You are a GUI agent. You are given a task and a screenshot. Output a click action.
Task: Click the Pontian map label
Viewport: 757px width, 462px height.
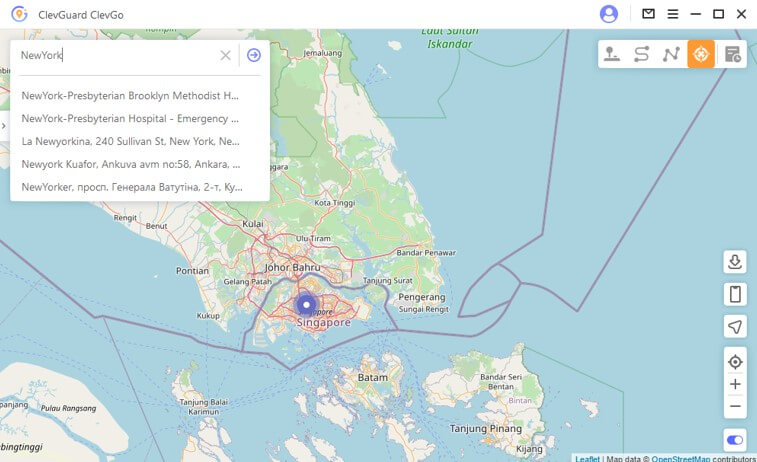192,271
